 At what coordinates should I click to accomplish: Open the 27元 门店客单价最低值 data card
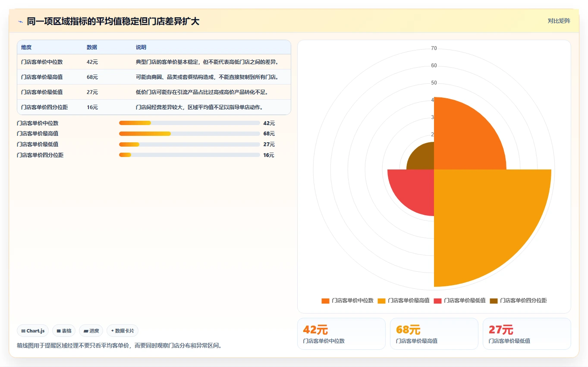(527, 334)
